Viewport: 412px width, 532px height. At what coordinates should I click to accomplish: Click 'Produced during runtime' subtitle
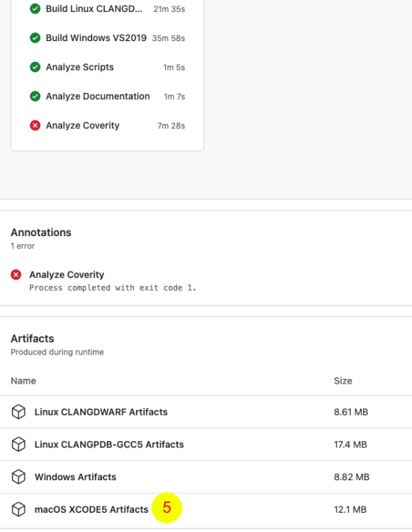point(57,352)
